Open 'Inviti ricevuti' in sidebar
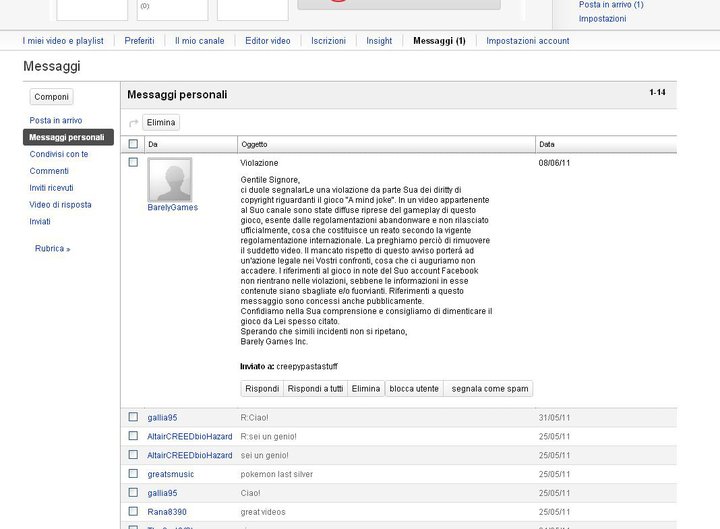Viewport: 720px width, 529px height. point(51,188)
